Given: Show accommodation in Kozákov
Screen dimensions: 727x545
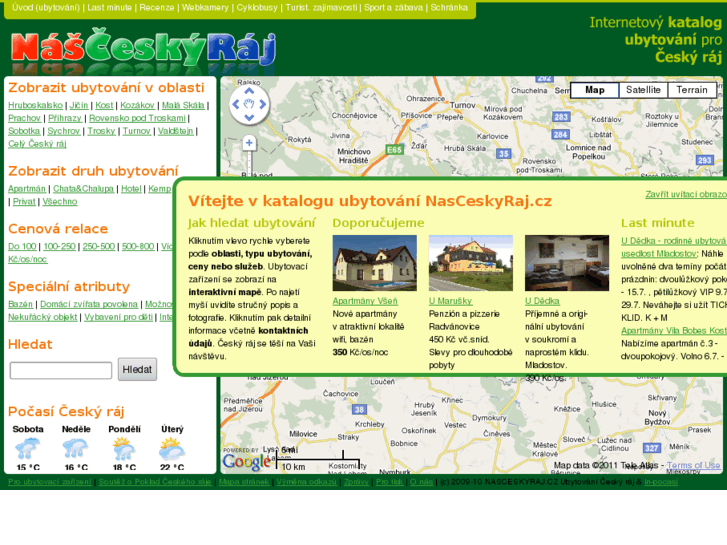Looking at the screenshot, I should [137, 105].
